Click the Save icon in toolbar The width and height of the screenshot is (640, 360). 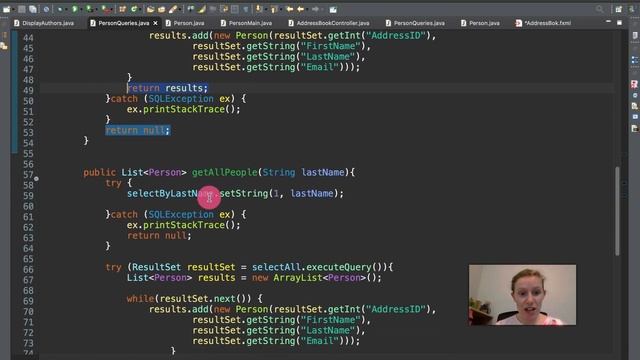tap(22, 9)
